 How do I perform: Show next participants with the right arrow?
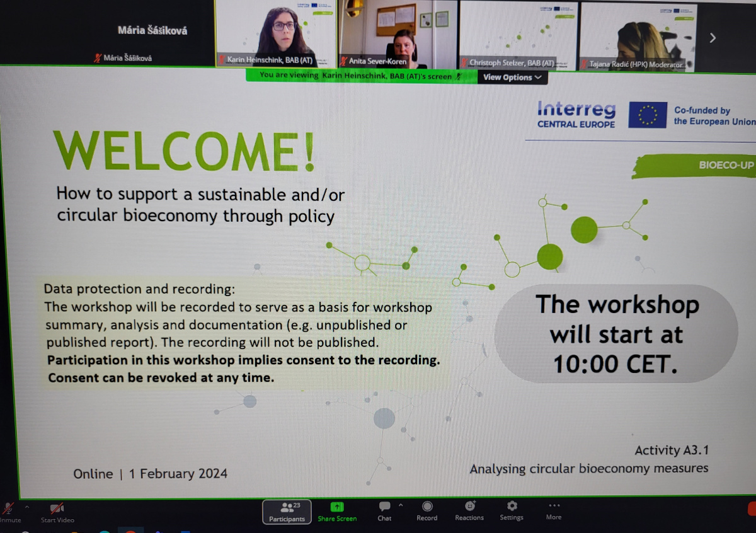713,38
